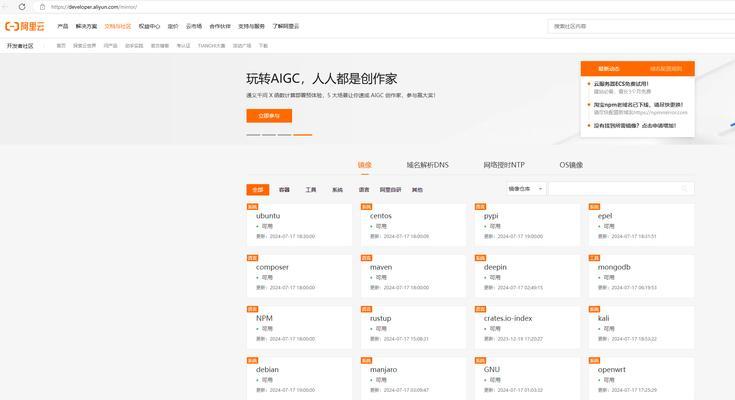This screenshot has height=400, width=735.
Task: Open the 了解阿里云 top menu
Action: point(285,26)
